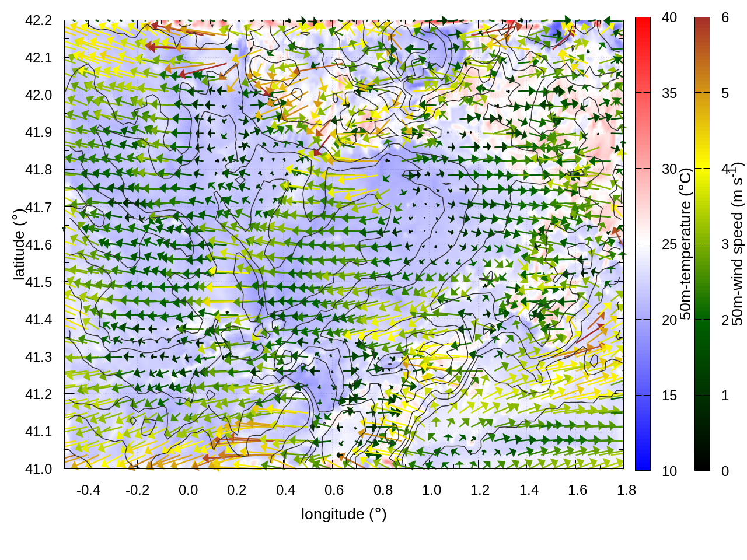Pick the black bottom of wind speed colorbar
Image resolution: width=747 pixels, height=560 pixels.
702,465
